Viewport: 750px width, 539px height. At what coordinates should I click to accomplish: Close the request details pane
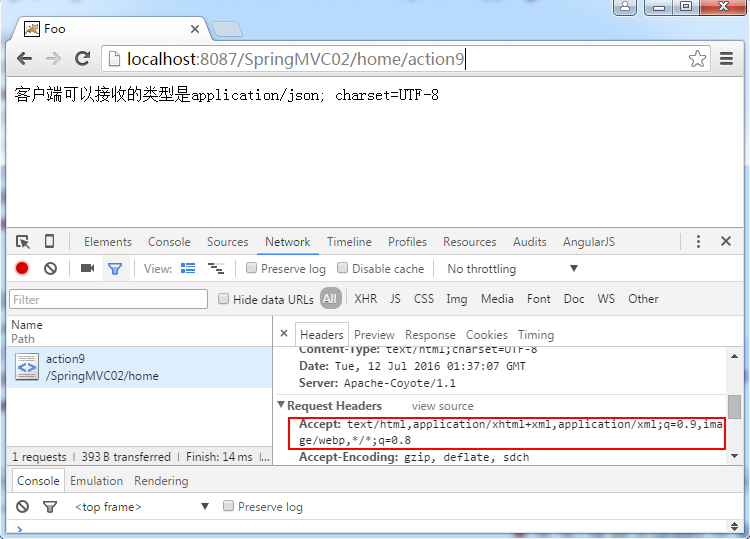click(284, 333)
